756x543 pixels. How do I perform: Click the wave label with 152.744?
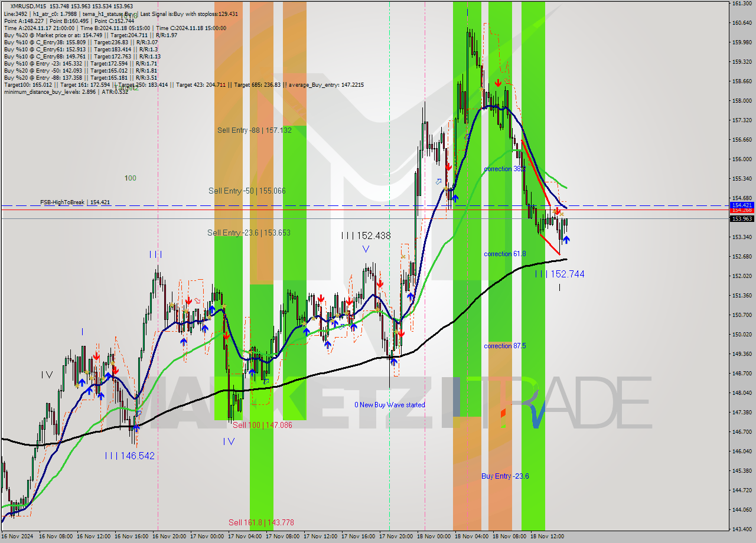tap(560, 274)
